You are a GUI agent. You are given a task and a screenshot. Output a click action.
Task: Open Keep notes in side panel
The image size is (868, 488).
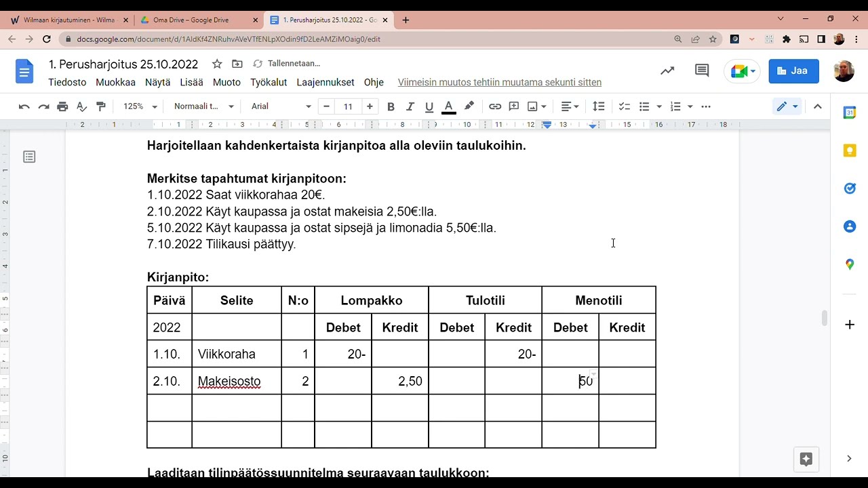(x=850, y=150)
